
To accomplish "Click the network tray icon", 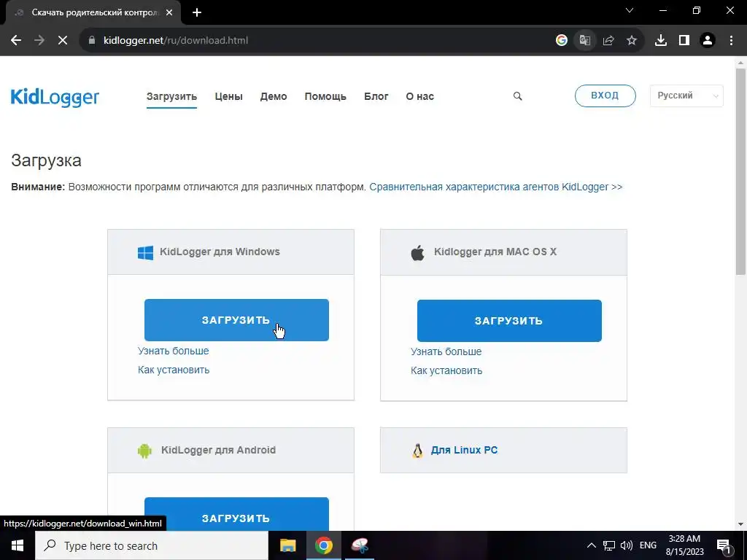I will [609, 545].
